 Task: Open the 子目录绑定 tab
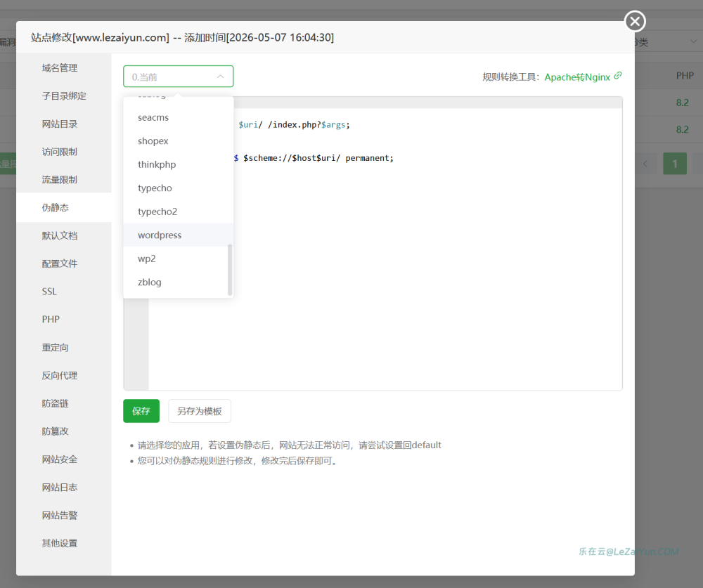click(x=64, y=96)
